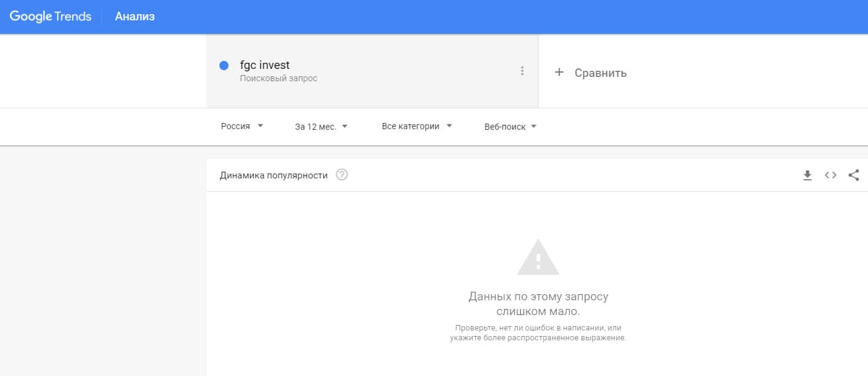868x376 pixels.
Task: Go to Анализ in the header
Action: point(135,17)
